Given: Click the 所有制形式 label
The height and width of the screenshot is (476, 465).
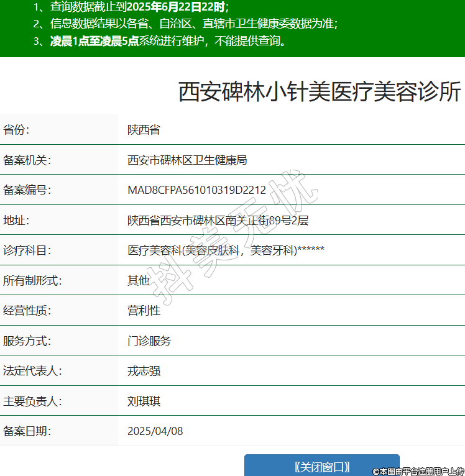Looking at the screenshot, I should pyautogui.click(x=32, y=280).
